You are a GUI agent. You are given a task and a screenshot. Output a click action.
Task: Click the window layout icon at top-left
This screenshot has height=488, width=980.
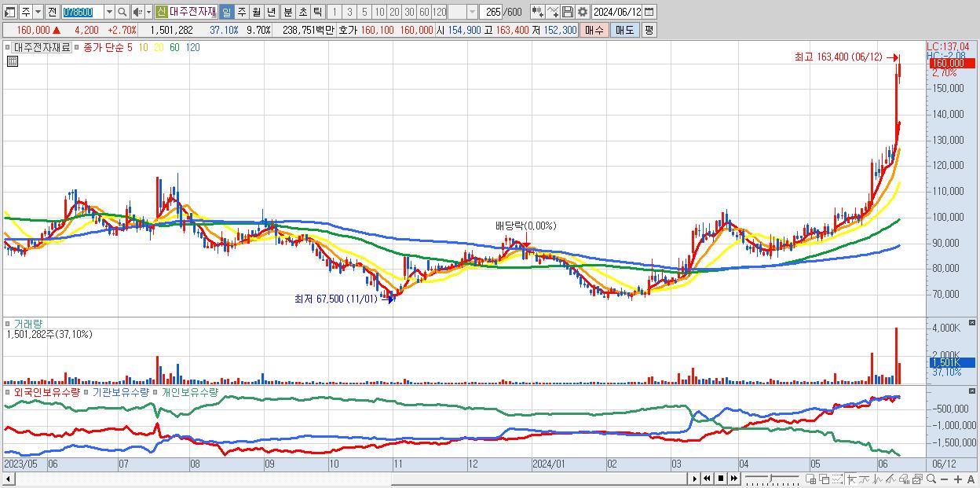pyautogui.click(x=10, y=12)
